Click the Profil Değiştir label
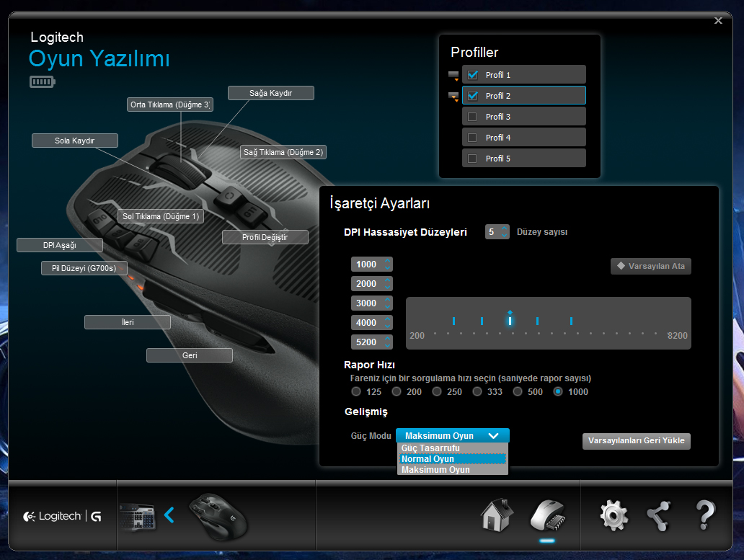Image resolution: width=744 pixels, height=560 pixels. (265, 237)
